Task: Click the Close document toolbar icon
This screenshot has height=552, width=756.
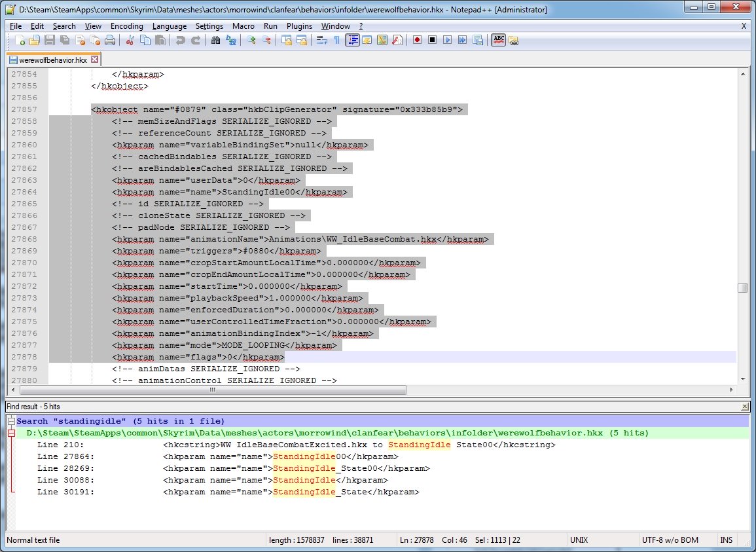Action: tap(80, 41)
